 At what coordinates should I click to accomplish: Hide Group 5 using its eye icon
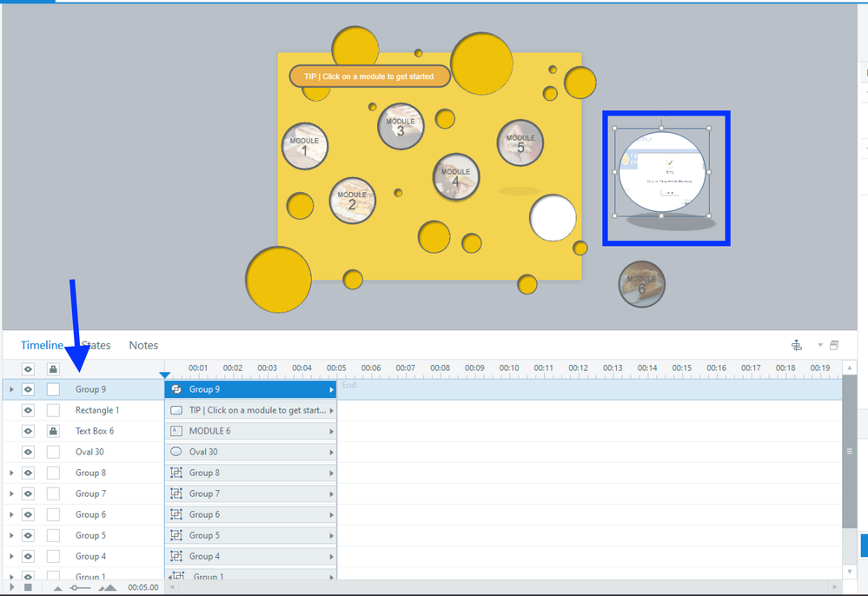coord(28,536)
